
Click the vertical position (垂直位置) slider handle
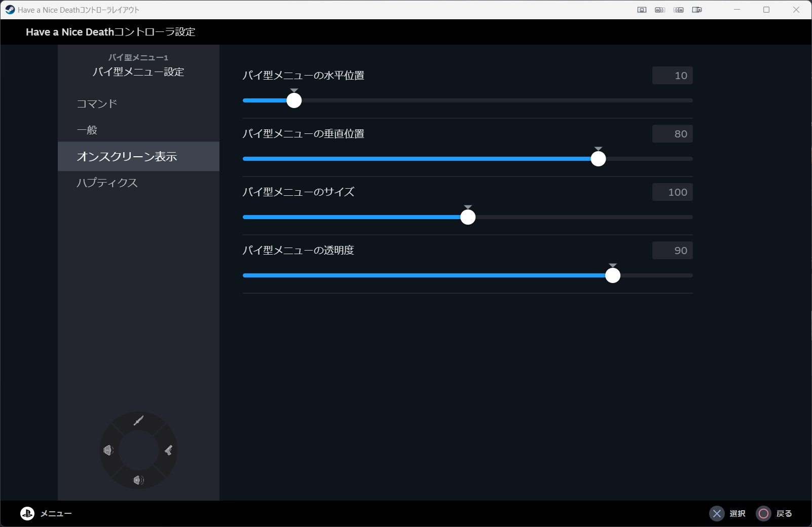[598, 159]
